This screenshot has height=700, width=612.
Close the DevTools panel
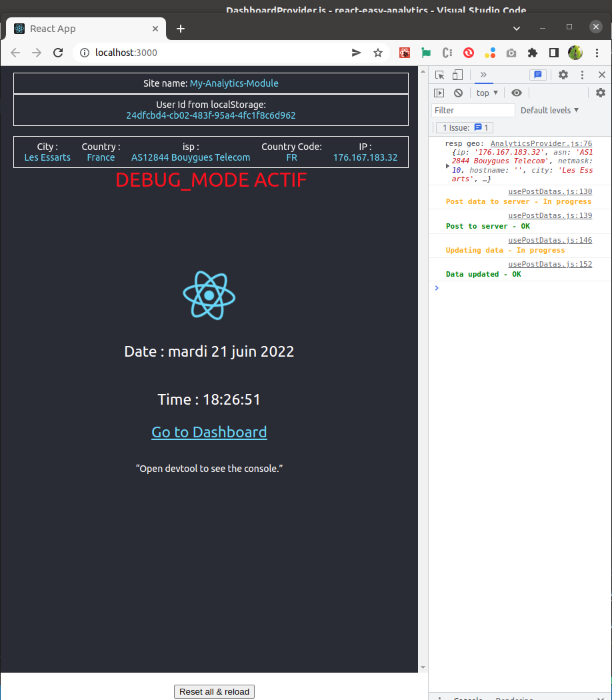point(602,75)
